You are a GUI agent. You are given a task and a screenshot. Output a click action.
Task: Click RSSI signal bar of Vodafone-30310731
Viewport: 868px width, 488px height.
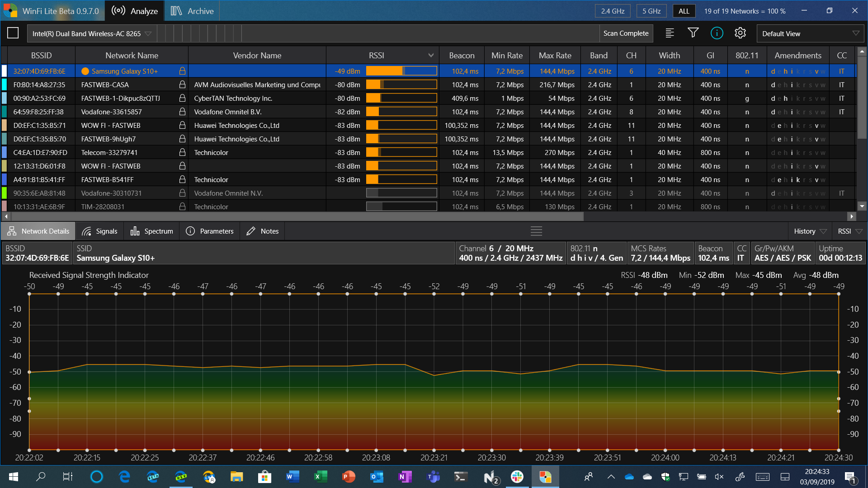coord(401,193)
